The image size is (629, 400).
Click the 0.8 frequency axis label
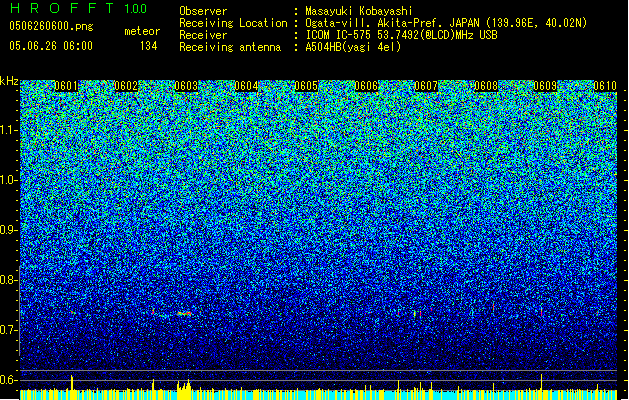tap(8, 280)
